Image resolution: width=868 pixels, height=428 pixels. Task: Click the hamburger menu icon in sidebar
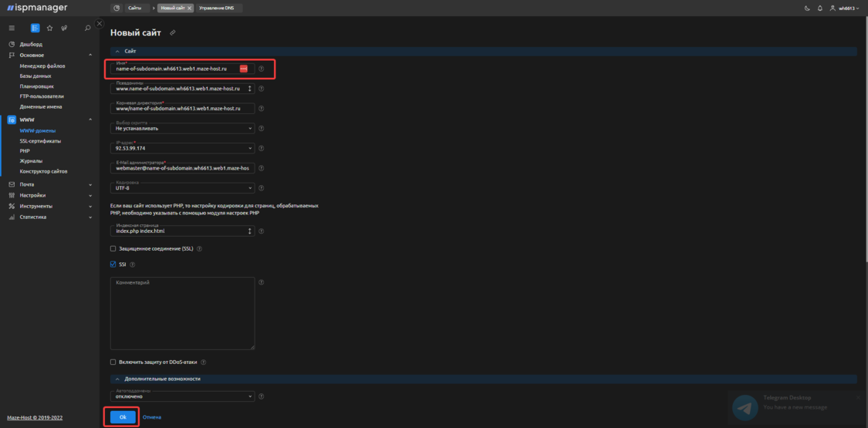(12, 28)
